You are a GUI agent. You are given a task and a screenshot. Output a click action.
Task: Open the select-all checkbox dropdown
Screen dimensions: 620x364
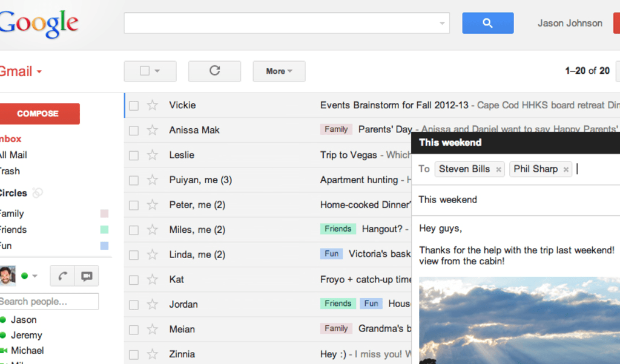157,71
